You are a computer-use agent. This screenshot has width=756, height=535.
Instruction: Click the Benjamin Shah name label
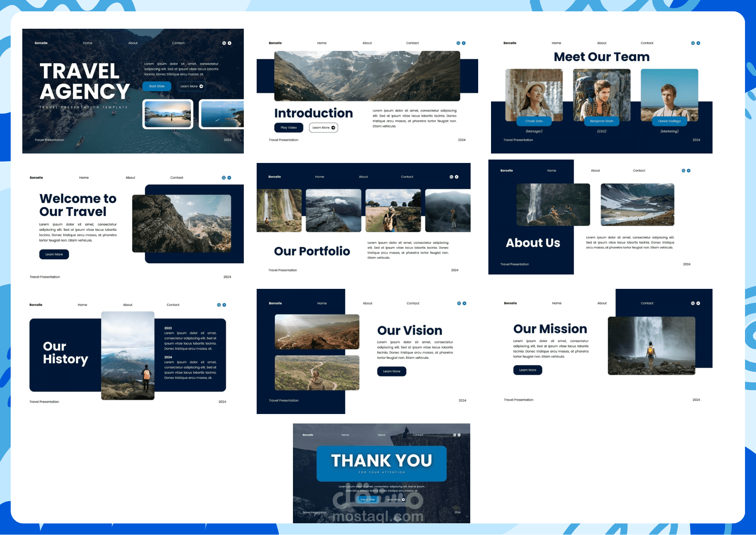602,121
